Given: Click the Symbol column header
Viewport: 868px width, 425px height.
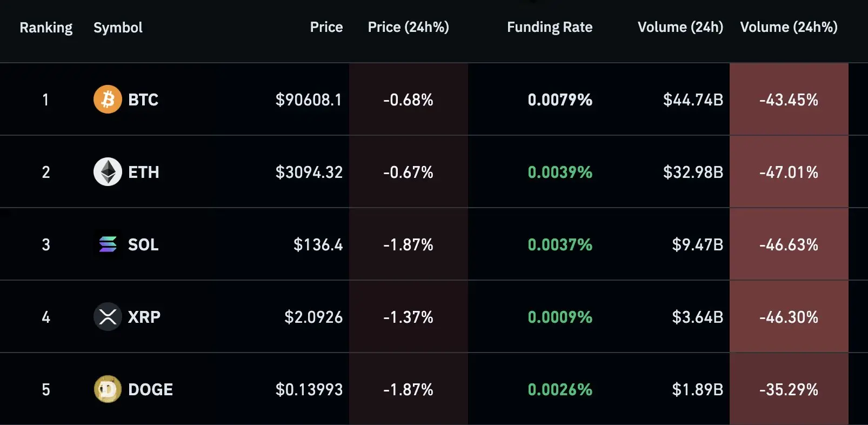Looking at the screenshot, I should pos(118,28).
